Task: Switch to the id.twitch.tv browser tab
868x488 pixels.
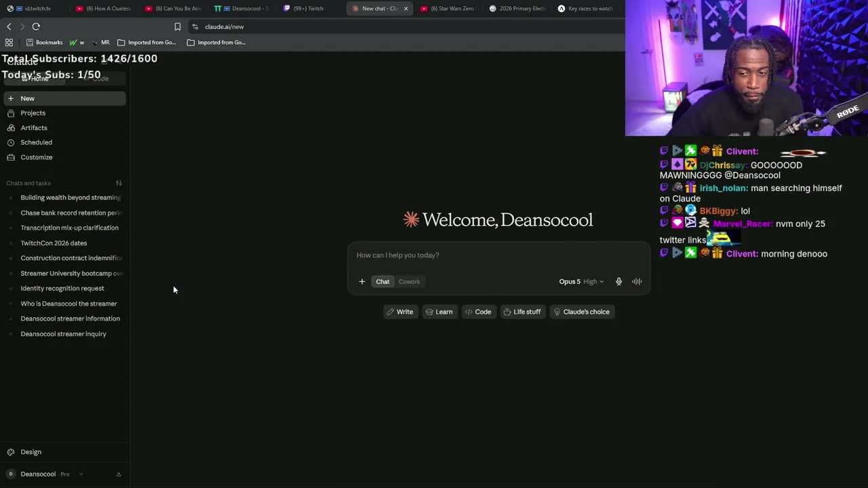Action: [34, 9]
